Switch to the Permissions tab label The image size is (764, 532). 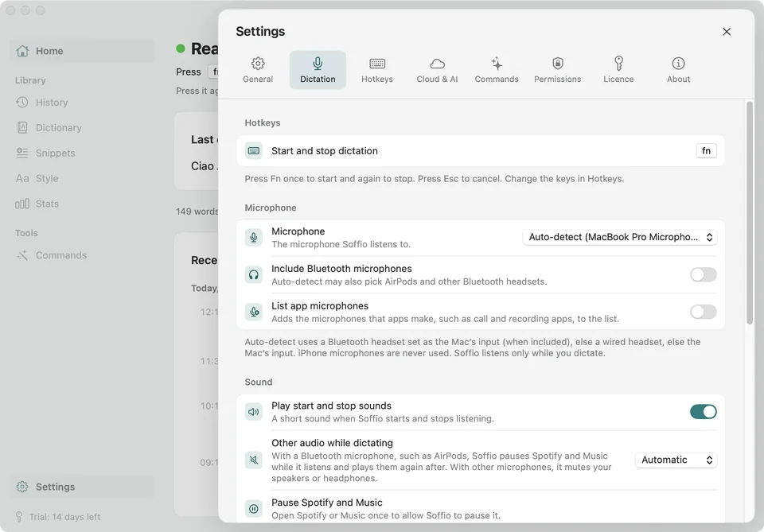[557, 79]
